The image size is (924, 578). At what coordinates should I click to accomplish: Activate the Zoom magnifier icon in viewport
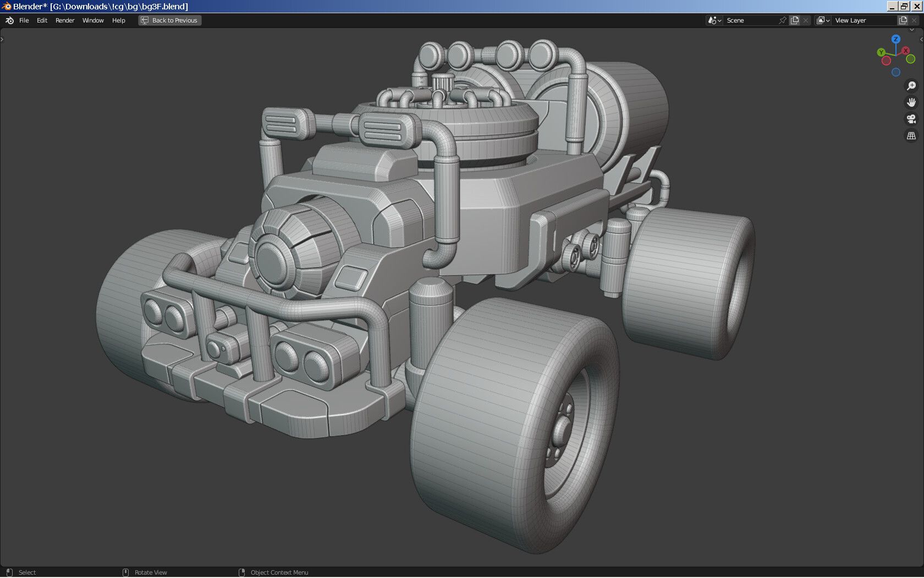911,86
